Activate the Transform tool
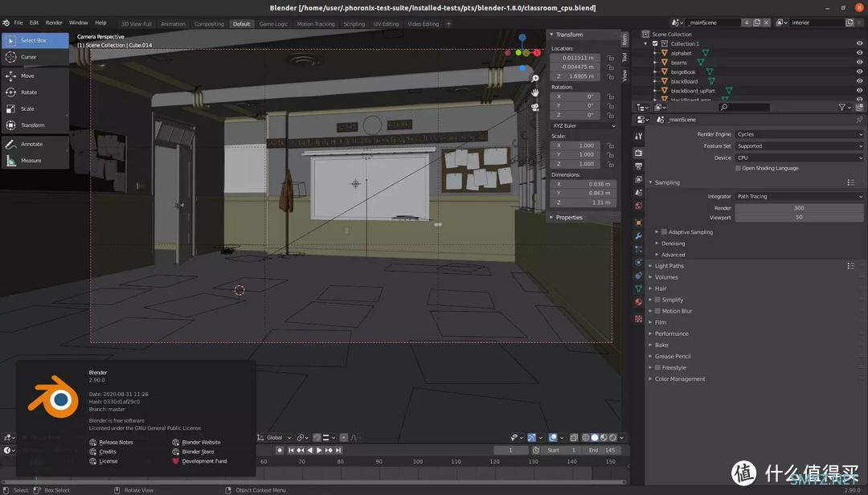The width and height of the screenshot is (868, 495). [x=35, y=125]
